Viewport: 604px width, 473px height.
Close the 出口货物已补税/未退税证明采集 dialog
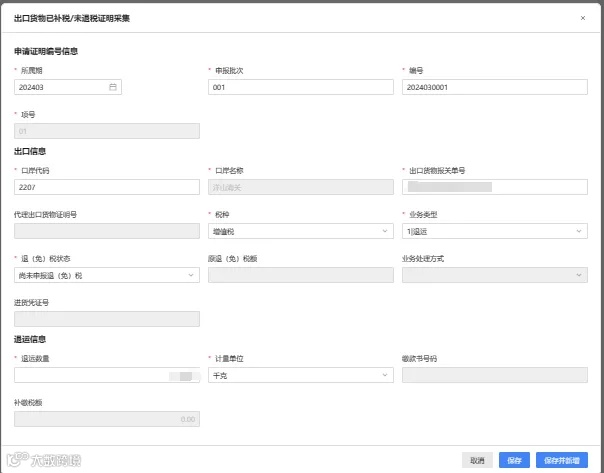[x=583, y=18]
